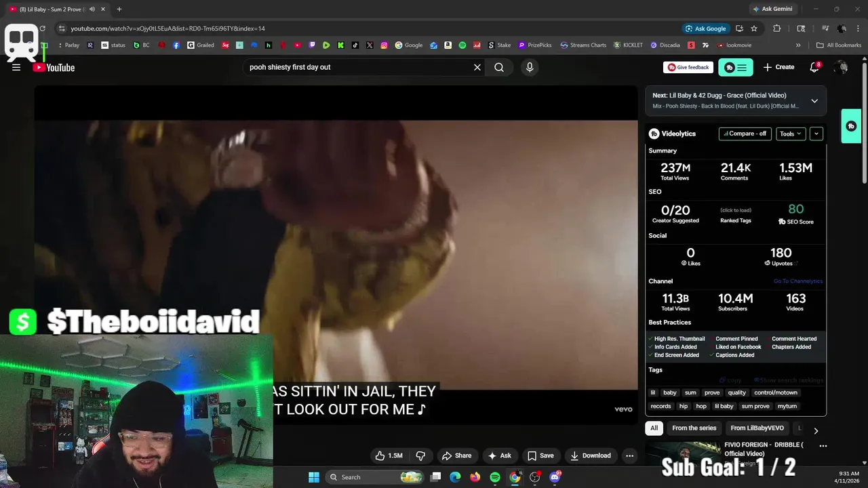The width and height of the screenshot is (868, 488).
Task: Expand the Next up playlist chevron
Action: click(814, 101)
